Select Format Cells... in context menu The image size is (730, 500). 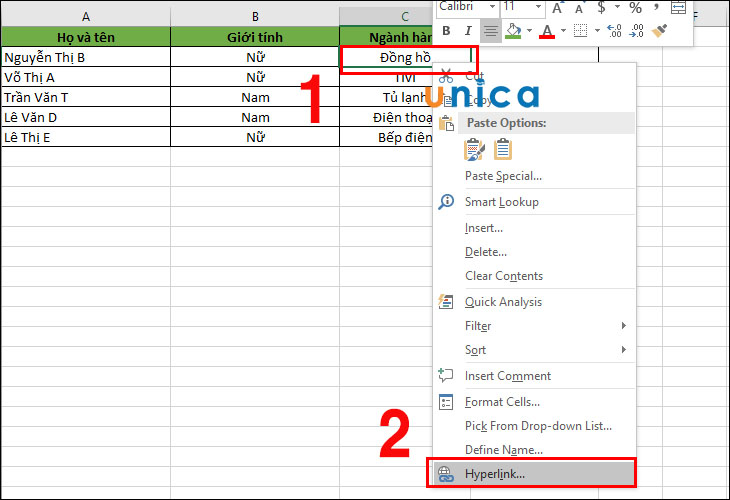503,402
